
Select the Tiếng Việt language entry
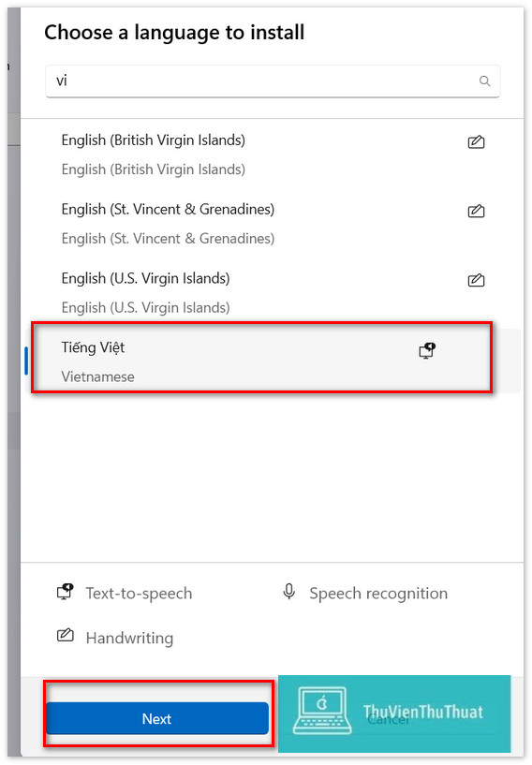click(x=273, y=361)
